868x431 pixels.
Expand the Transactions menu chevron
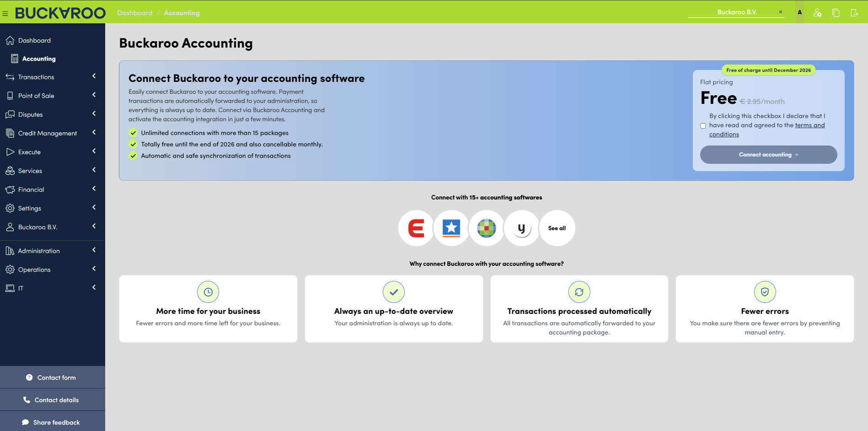pos(94,76)
